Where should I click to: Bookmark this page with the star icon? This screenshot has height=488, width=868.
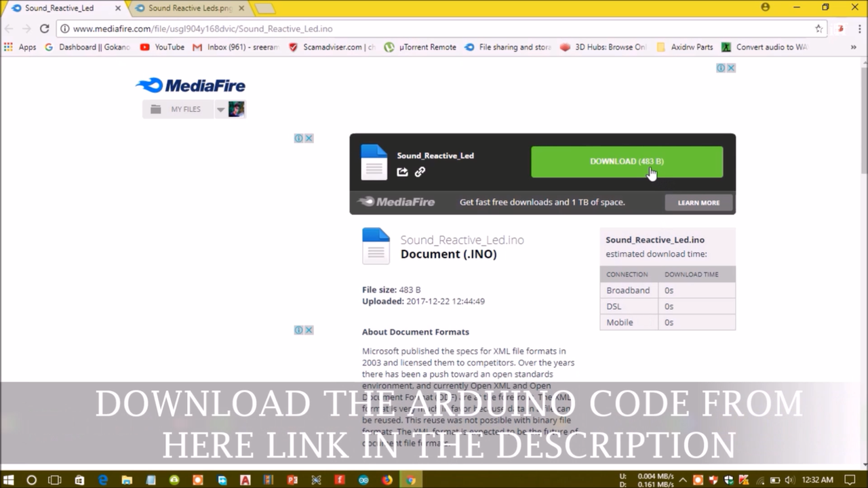[x=818, y=28]
